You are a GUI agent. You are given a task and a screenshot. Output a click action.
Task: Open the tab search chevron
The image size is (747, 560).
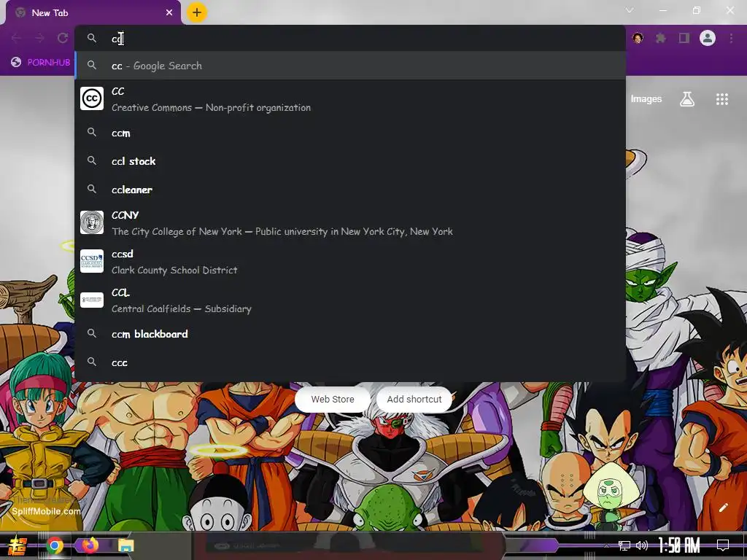[x=630, y=10]
